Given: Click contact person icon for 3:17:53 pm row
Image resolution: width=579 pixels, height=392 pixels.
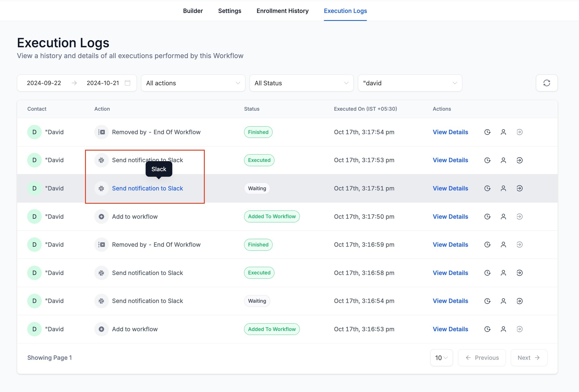Looking at the screenshot, I should click(503, 160).
